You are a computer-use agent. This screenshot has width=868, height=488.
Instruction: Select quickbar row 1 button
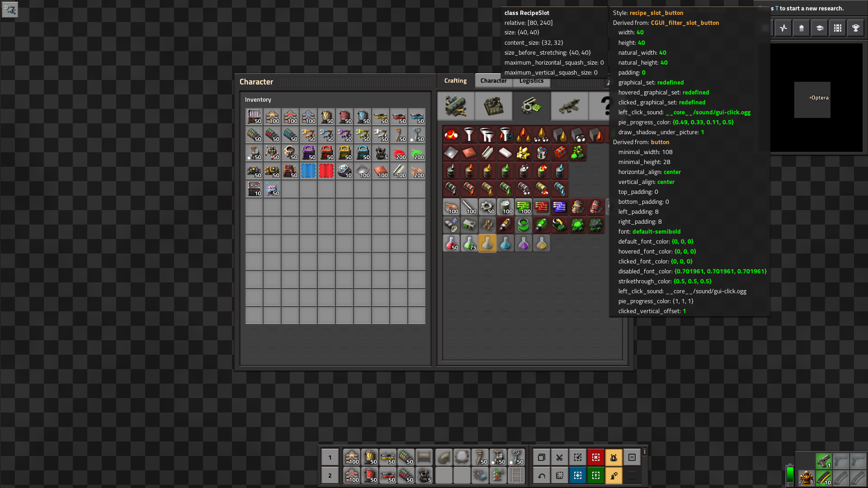[330, 457]
